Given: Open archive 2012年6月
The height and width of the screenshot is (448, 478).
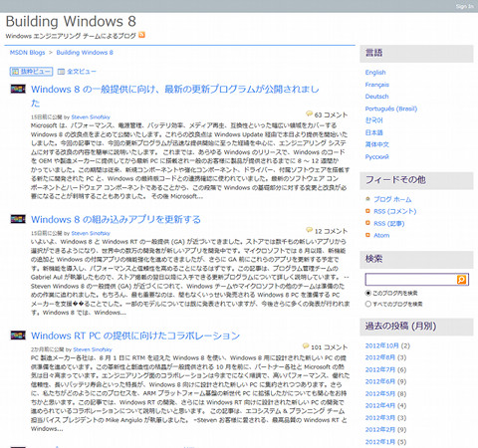Looking at the screenshot, I should click(380, 381).
